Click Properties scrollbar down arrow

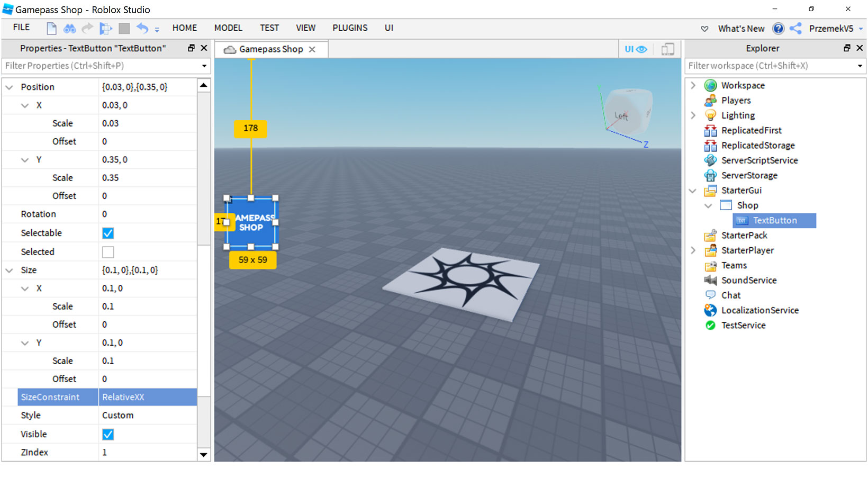click(x=204, y=455)
